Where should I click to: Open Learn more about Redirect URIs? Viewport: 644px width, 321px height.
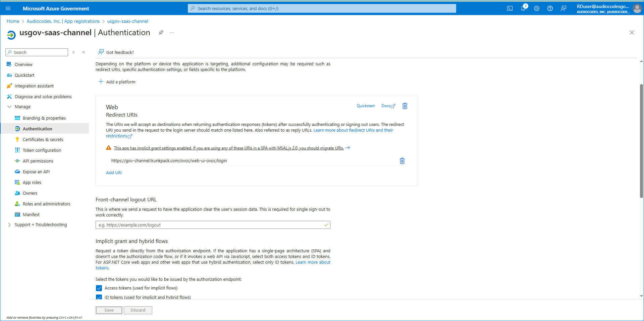pos(353,130)
